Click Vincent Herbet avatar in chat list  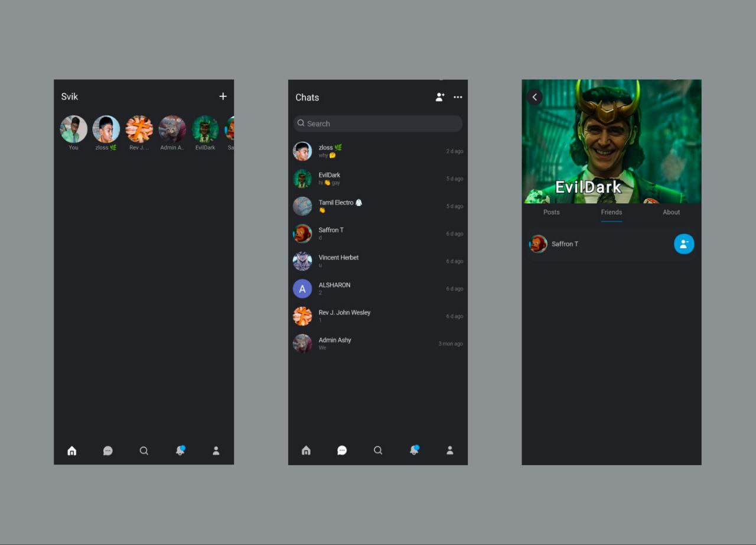point(302,261)
